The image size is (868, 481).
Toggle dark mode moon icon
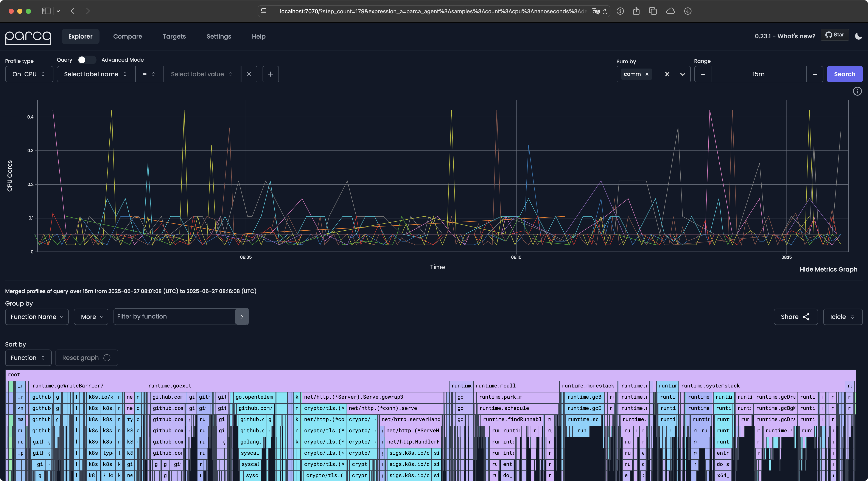point(859,36)
